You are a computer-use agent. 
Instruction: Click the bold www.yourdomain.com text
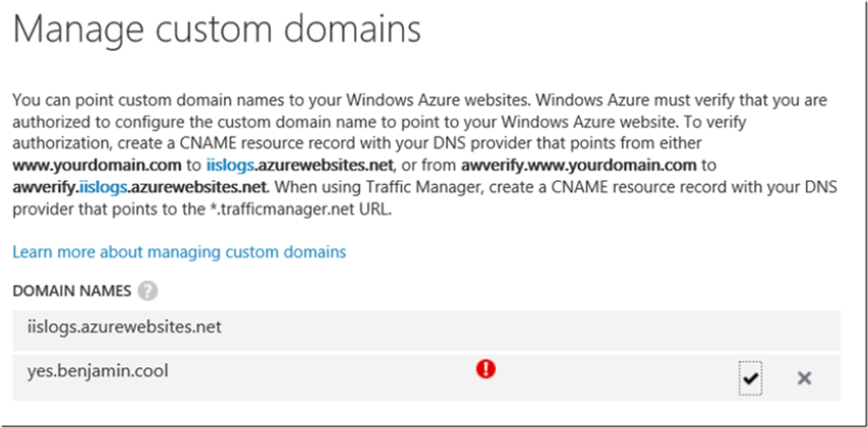[x=98, y=166]
